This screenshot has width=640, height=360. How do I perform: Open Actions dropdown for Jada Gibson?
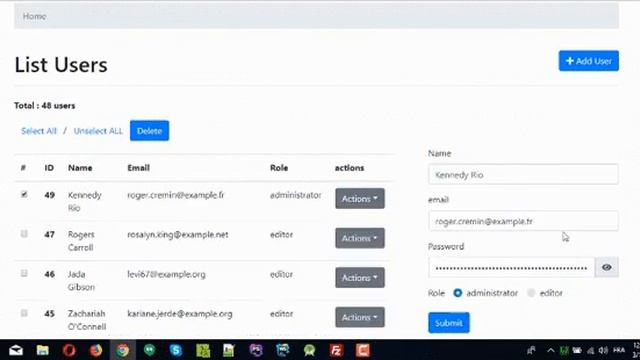tap(360, 278)
